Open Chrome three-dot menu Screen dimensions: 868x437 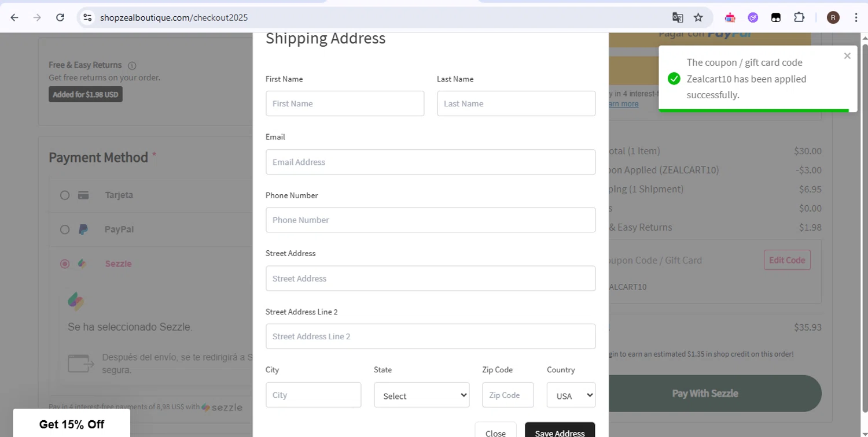pyautogui.click(x=856, y=17)
